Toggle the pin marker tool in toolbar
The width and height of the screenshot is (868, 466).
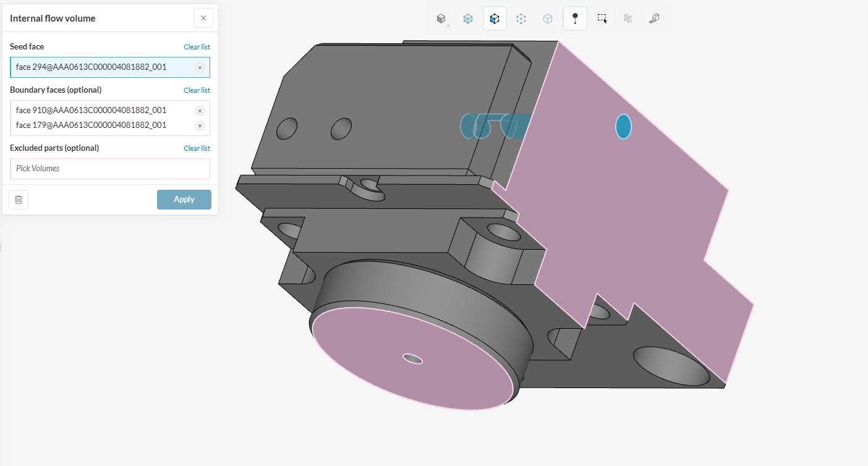tap(575, 19)
